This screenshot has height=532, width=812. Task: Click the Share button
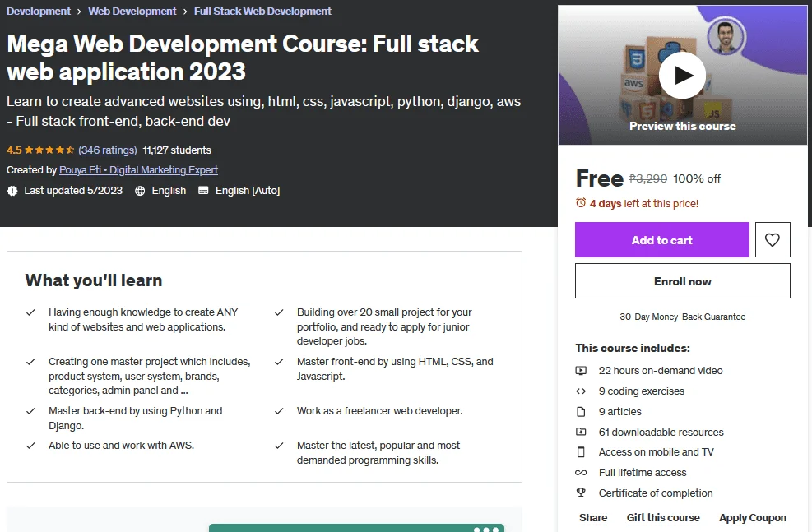click(x=593, y=517)
